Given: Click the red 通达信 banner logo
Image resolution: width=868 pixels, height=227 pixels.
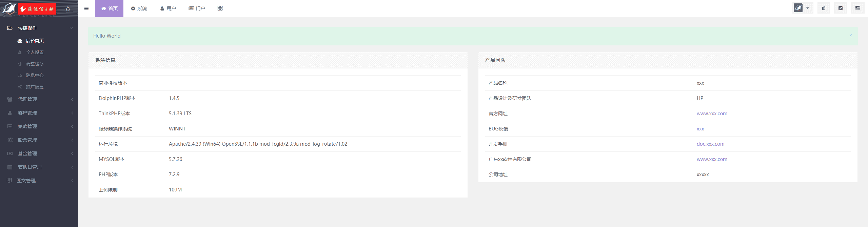Looking at the screenshot, I should [37, 9].
